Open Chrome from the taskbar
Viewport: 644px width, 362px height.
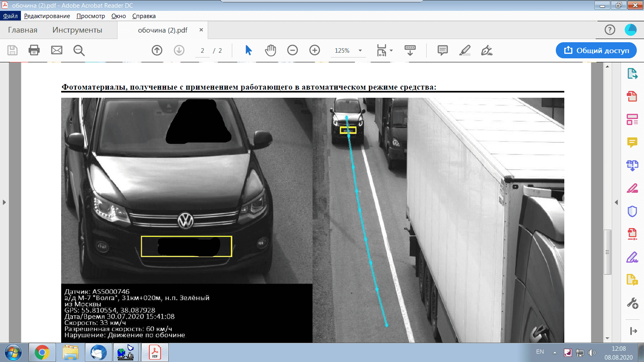point(42,353)
